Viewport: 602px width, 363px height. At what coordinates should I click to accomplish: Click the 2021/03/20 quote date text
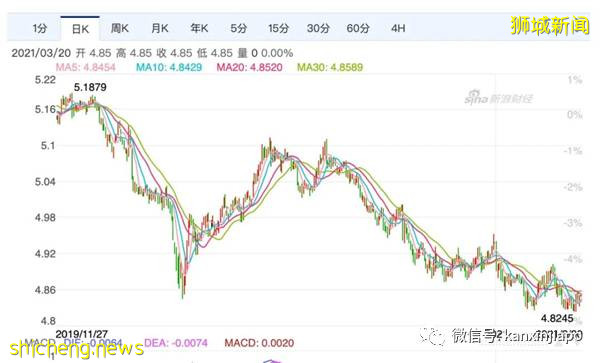[x=41, y=53]
